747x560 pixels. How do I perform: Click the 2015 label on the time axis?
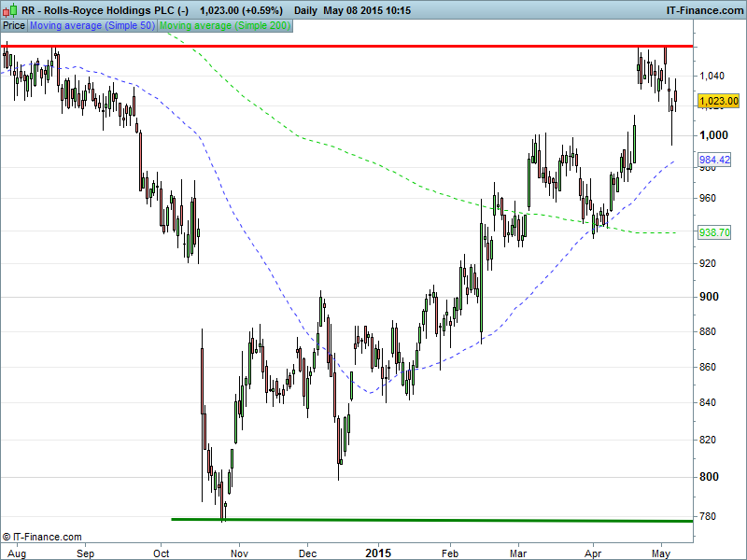click(x=378, y=552)
